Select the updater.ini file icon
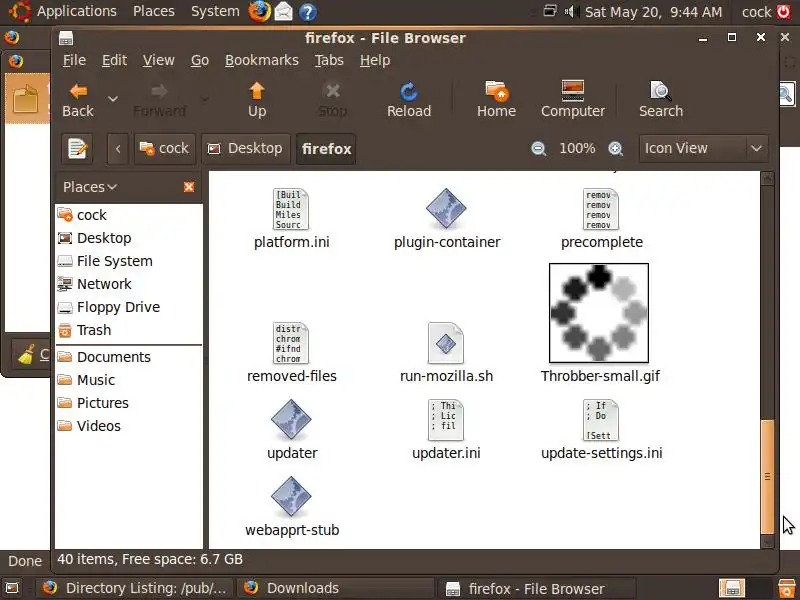Screen dimensions: 800x600 (x=446, y=420)
